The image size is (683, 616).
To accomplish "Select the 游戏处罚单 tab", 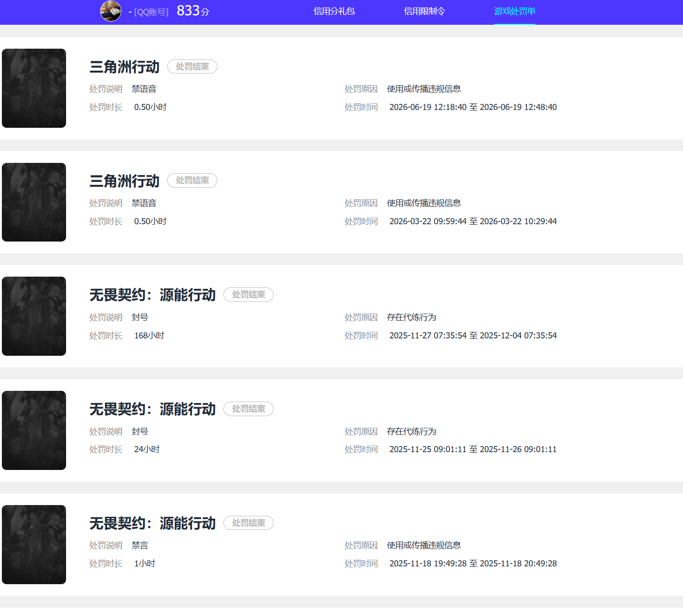I will tap(515, 11).
